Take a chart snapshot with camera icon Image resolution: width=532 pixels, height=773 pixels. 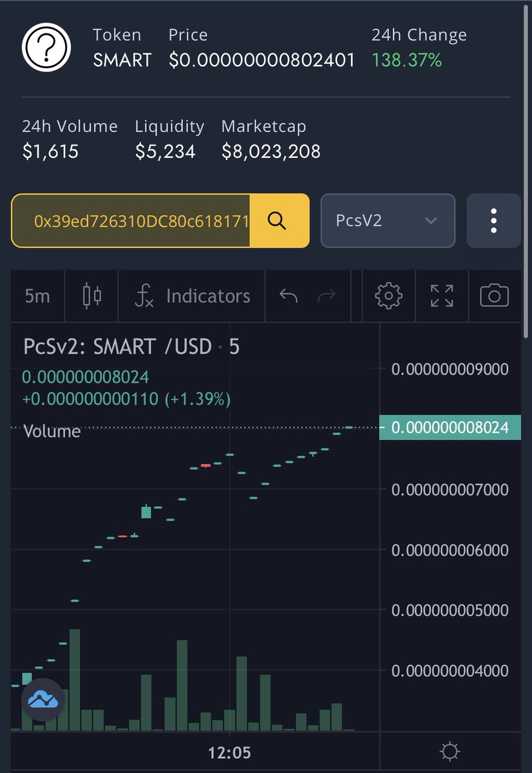tap(495, 296)
